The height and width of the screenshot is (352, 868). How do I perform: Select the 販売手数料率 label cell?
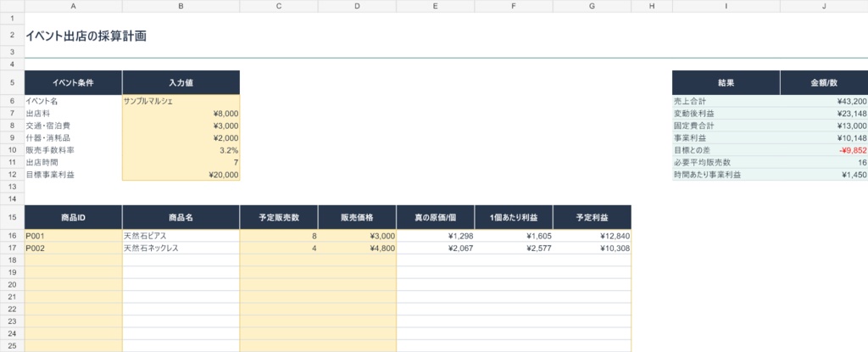74,149
